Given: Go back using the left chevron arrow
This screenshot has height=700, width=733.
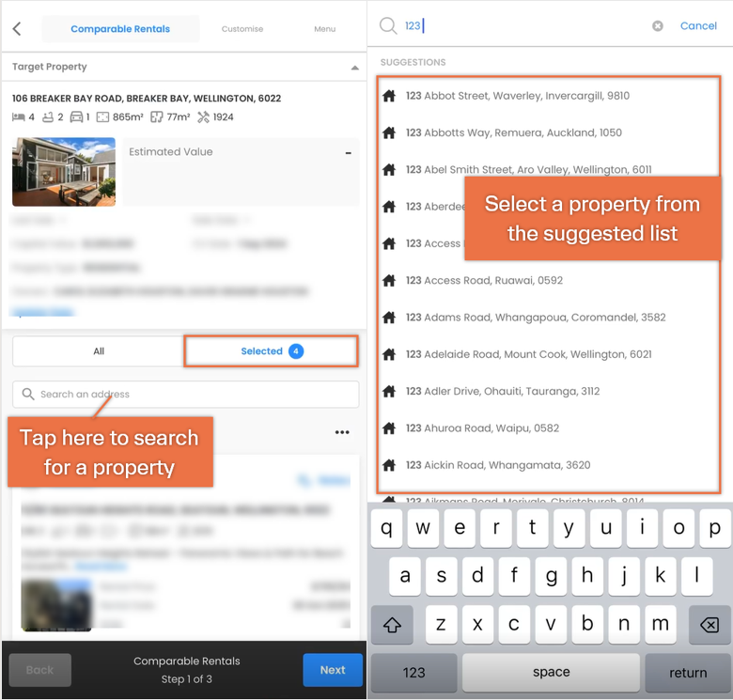Looking at the screenshot, I should [17, 29].
